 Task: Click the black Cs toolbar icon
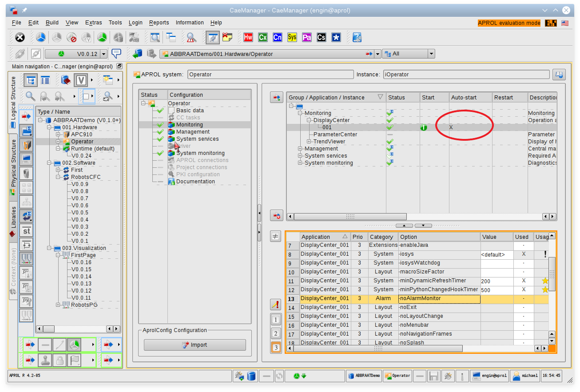tap(321, 38)
